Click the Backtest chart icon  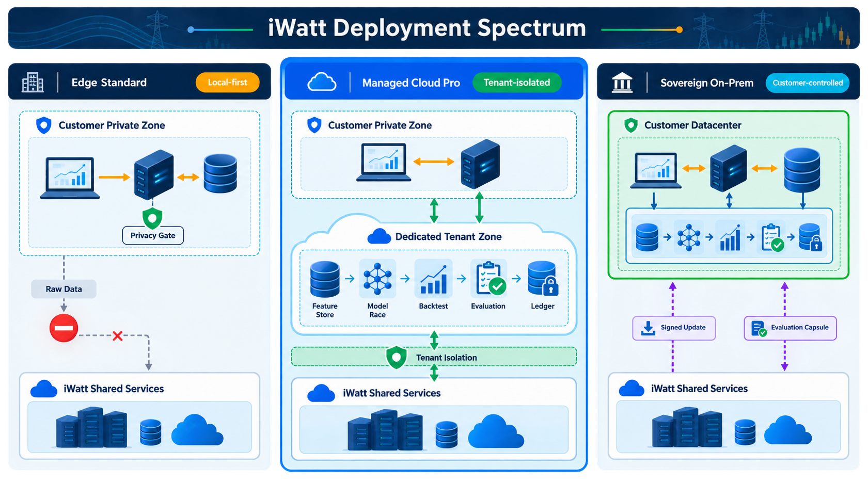(x=434, y=279)
